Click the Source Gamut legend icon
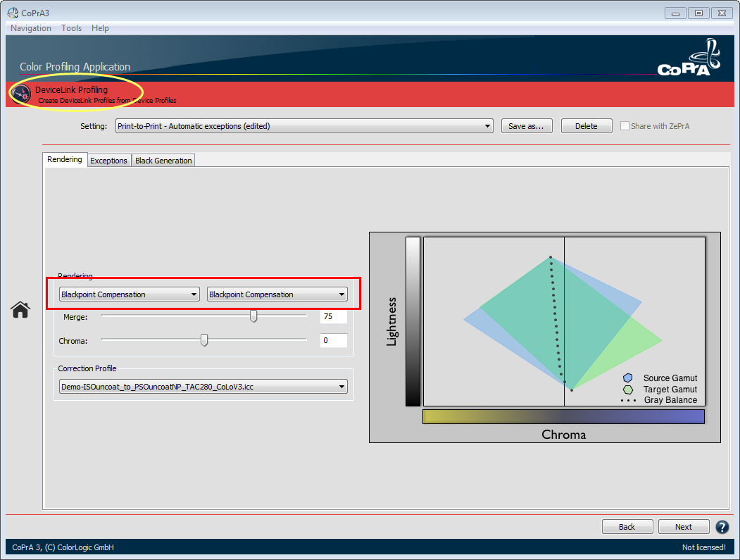 coord(627,378)
